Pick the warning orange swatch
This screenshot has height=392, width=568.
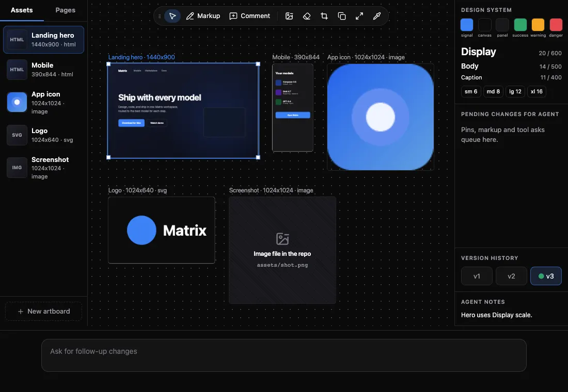[538, 25]
